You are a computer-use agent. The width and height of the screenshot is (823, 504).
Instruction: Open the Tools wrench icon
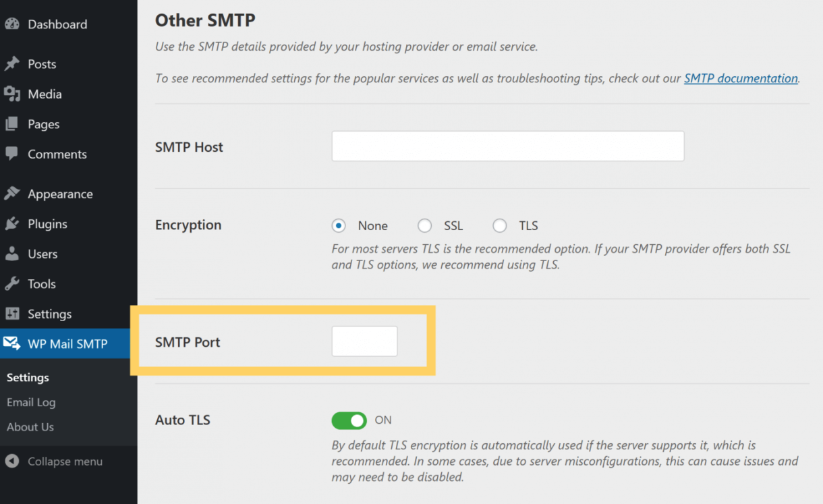[x=13, y=283]
